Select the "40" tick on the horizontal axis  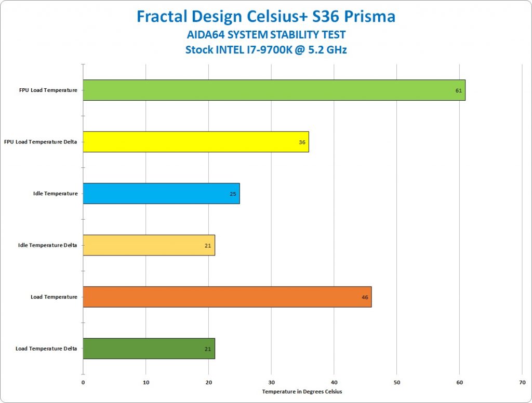pos(334,382)
